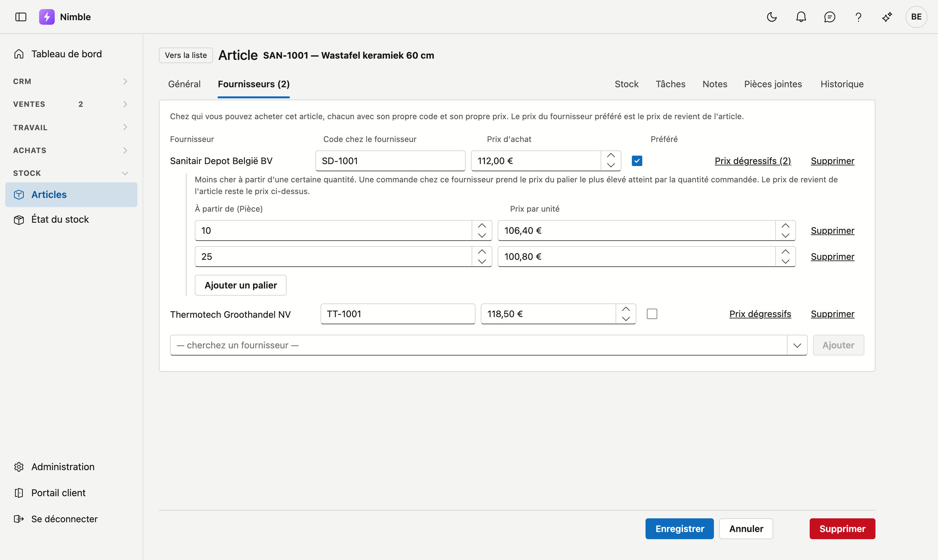Open the Historique tab
The width and height of the screenshot is (938, 560).
coord(842,84)
